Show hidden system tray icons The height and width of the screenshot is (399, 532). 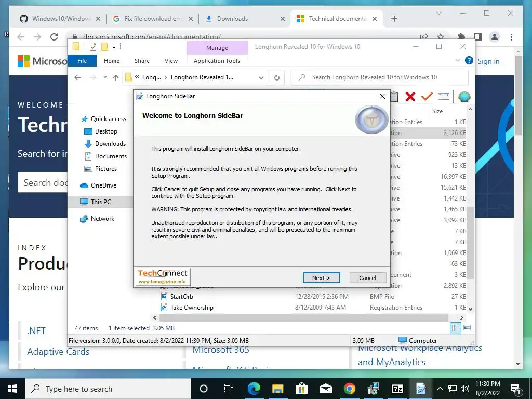coord(440,389)
